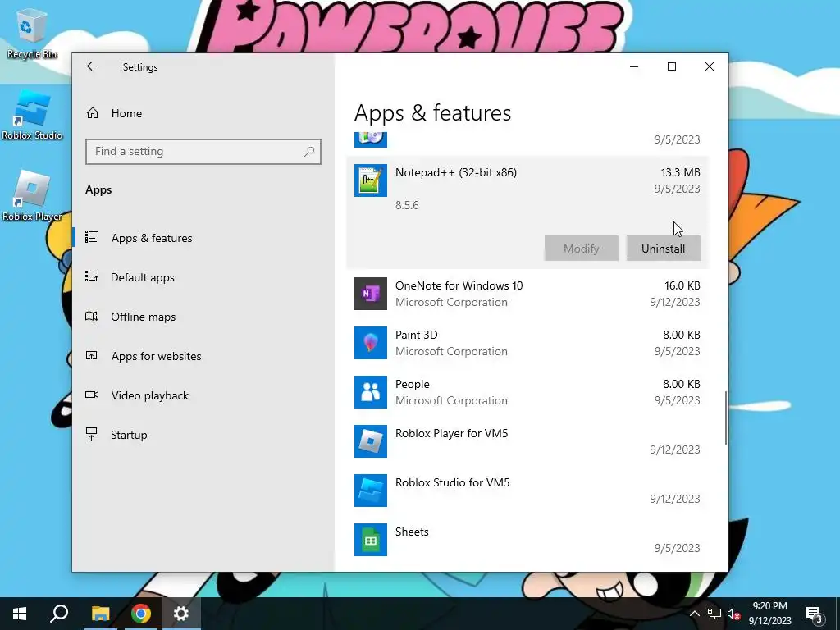Open taskbar search magnifier
Viewport: 840px width, 630px height.
(59, 614)
